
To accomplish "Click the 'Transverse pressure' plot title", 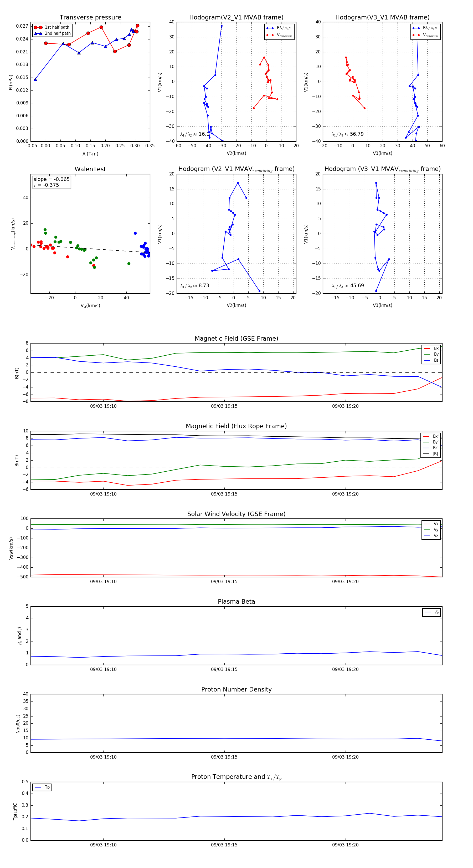I will [x=90, y=17].
